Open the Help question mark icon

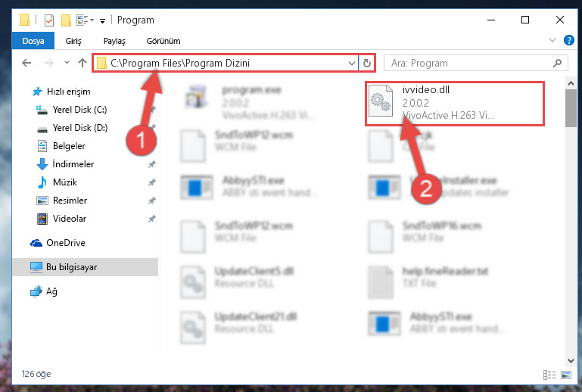coord(568,40)
